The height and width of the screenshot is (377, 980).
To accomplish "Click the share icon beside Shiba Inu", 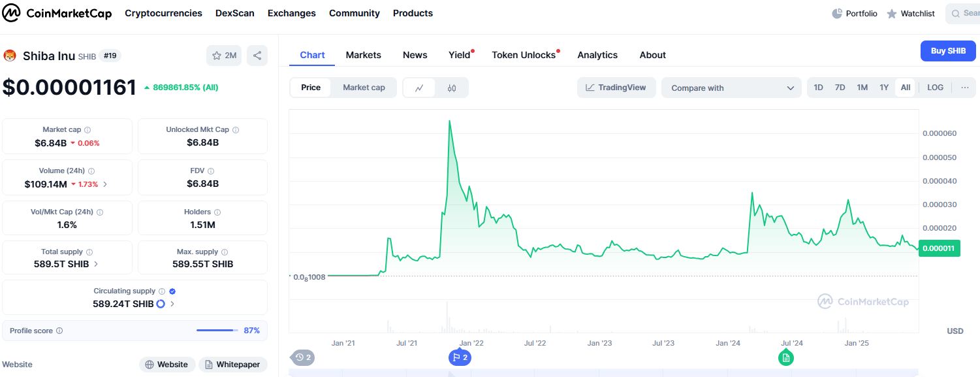I will [257, 56].
